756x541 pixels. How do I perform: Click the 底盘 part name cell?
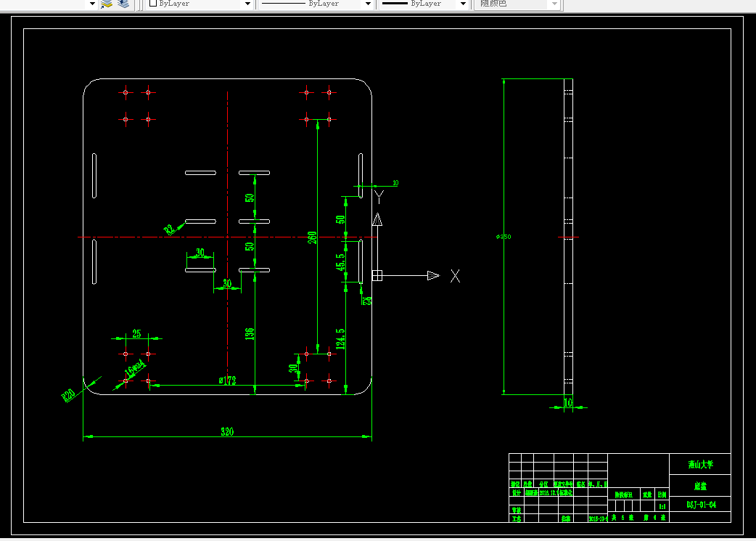700,486
